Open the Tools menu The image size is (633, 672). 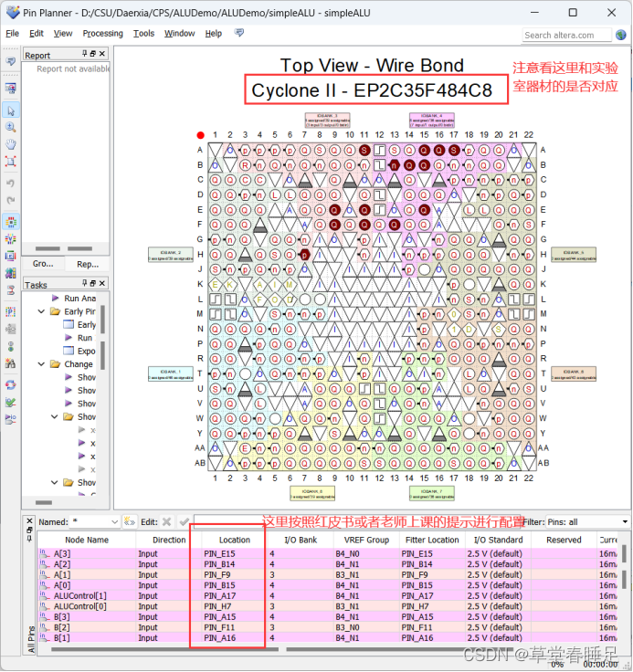(x=143, y=34)
